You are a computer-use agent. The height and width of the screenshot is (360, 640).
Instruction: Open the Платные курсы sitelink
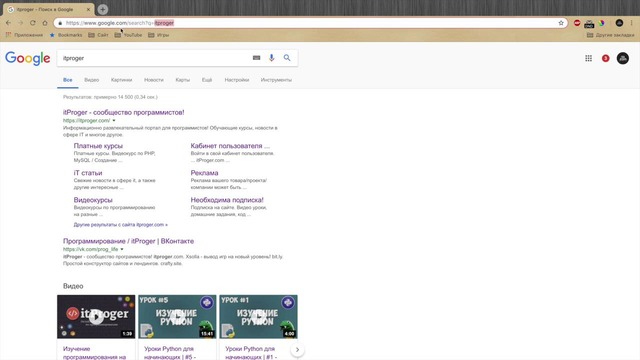(x=98, y=146)
